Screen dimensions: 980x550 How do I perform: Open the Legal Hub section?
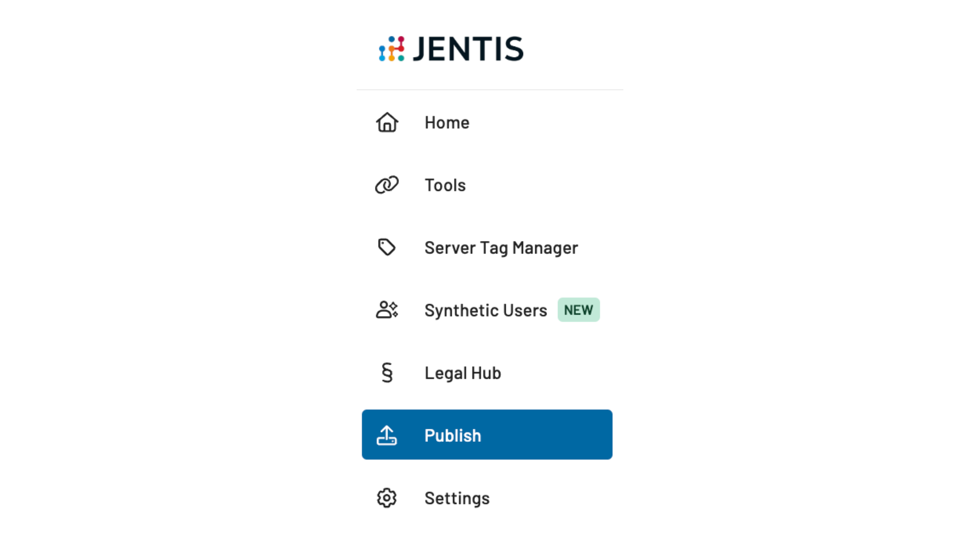tap(462, 373)
